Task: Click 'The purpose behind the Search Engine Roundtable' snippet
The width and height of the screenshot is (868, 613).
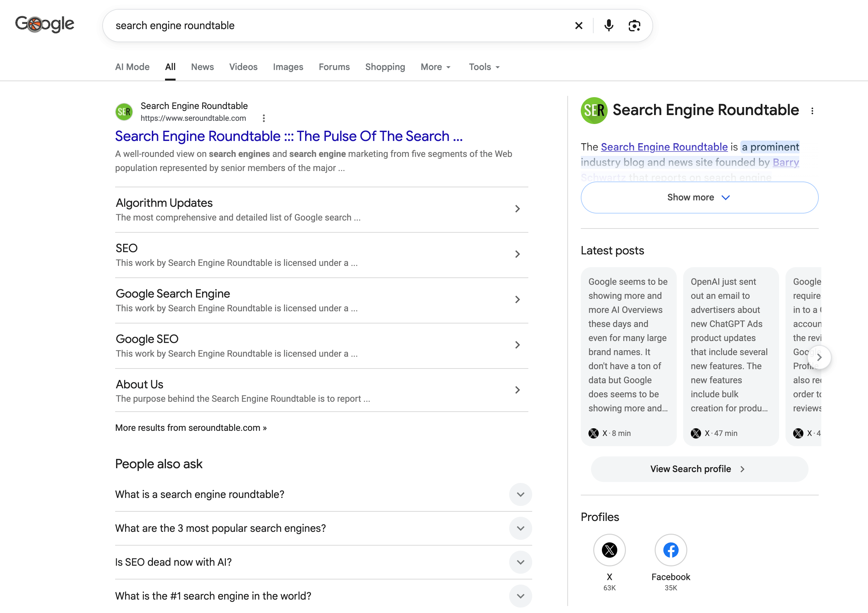Action: click(243, 399)
